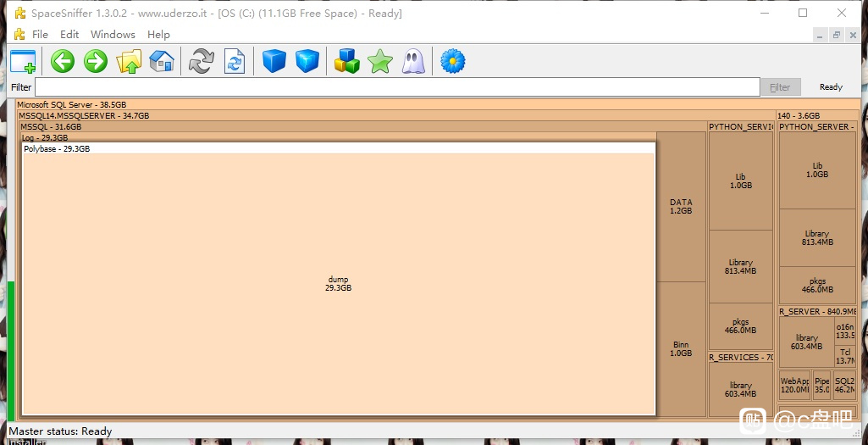Toggle the ghost icon for free space
This screenshot has height=445, width=868.
point(413,61)
